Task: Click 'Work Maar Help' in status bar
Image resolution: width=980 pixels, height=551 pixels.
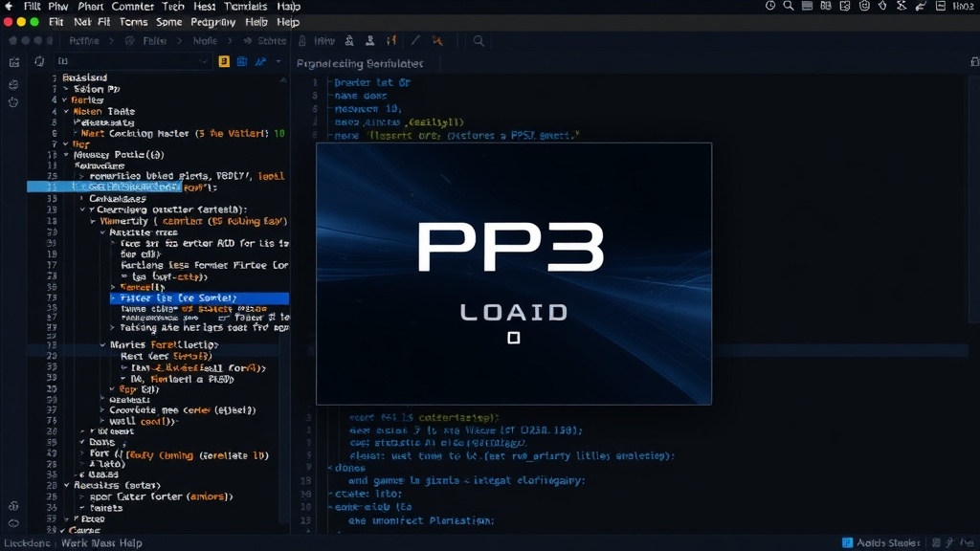Action: [x=101, y=543]
